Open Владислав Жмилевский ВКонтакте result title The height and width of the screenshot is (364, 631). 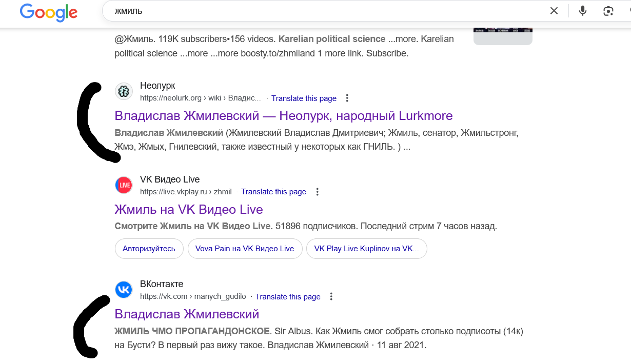click(x=187, y=314)
